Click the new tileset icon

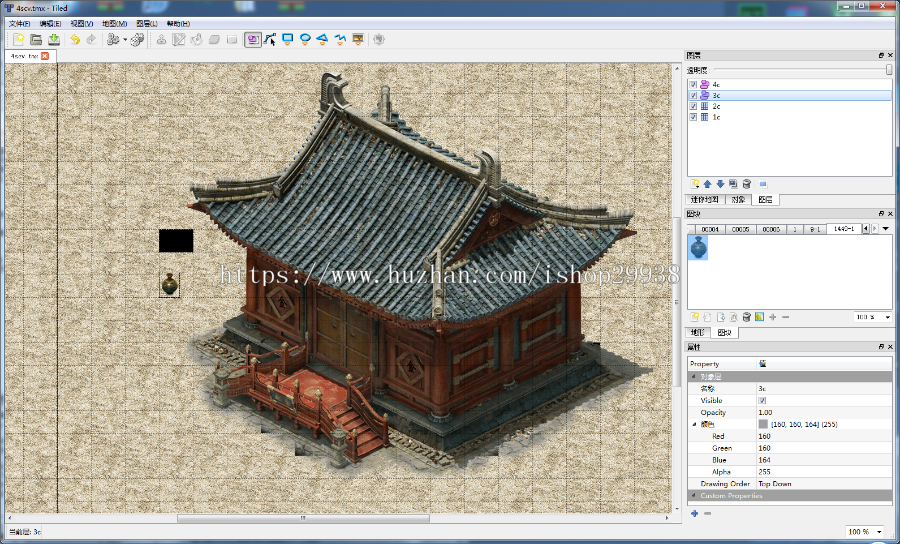pyautogui.click(x=695, y=317)
